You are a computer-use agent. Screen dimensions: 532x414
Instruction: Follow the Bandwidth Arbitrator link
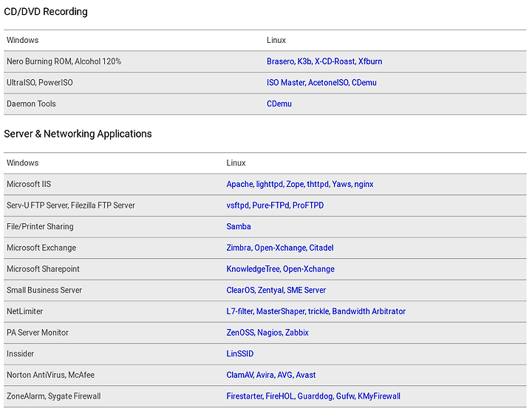[369, 311]
